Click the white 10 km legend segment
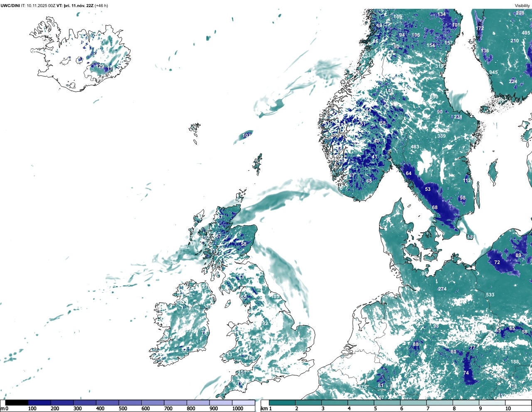Screen dimensions: 532x412 click(518, 402)
